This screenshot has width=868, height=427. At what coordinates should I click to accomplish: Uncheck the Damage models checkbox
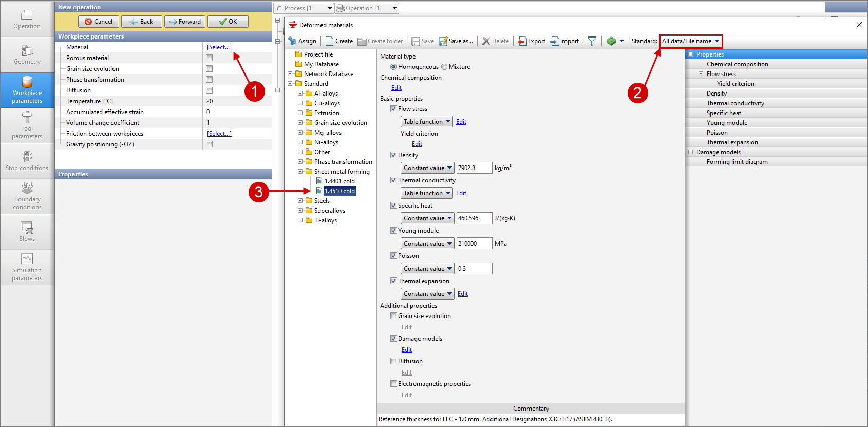click(393, 339)
